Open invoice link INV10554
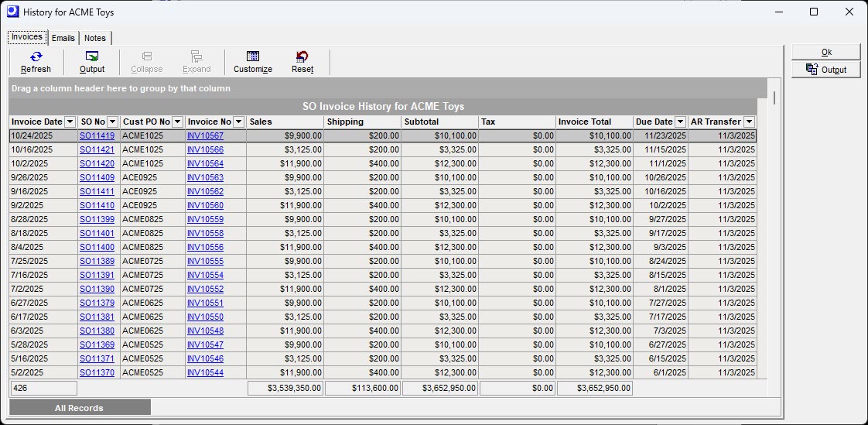 pos(205,275)
